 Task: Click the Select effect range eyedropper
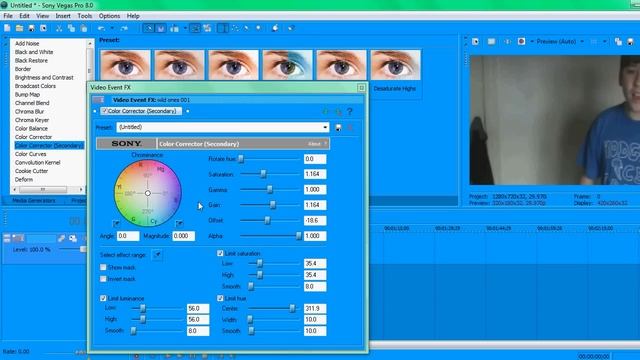(x=157, y=255)
